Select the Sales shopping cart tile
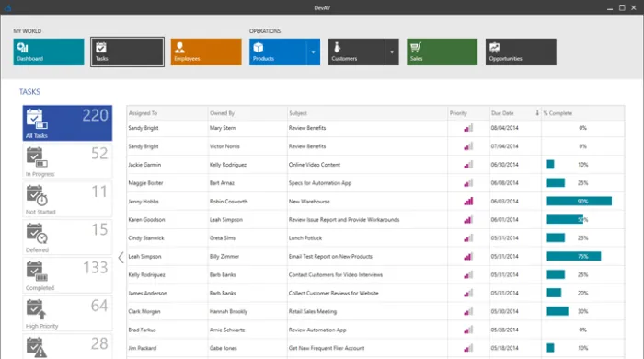Viewport: 644px width, 359px height. (442, 52)
